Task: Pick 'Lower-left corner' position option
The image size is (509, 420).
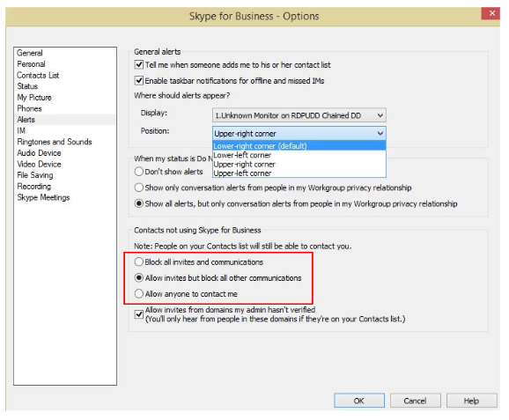Action: pyautogui.click(x=299, y=155)
